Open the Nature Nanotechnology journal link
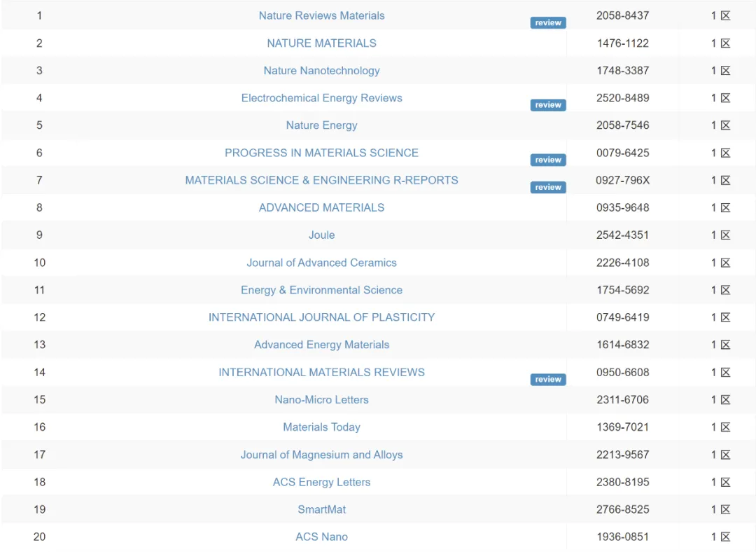 321,71
